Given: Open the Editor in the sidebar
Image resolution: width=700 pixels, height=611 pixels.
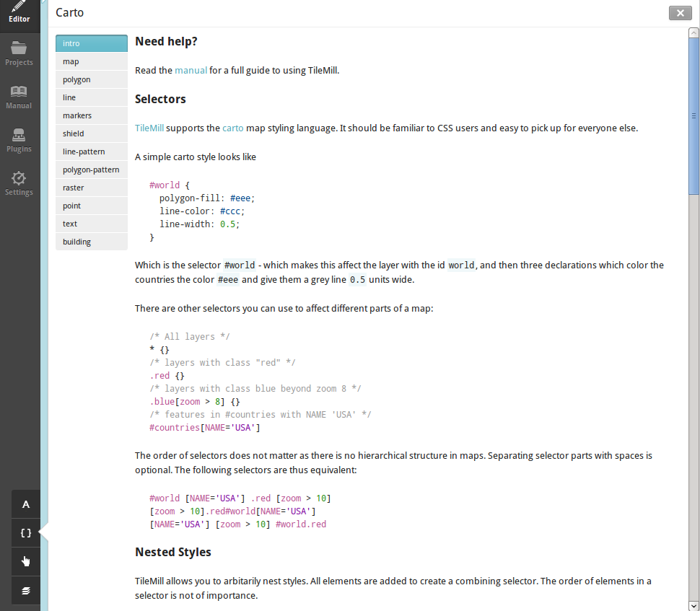Looking at the screenshot, I should (19, 12).
